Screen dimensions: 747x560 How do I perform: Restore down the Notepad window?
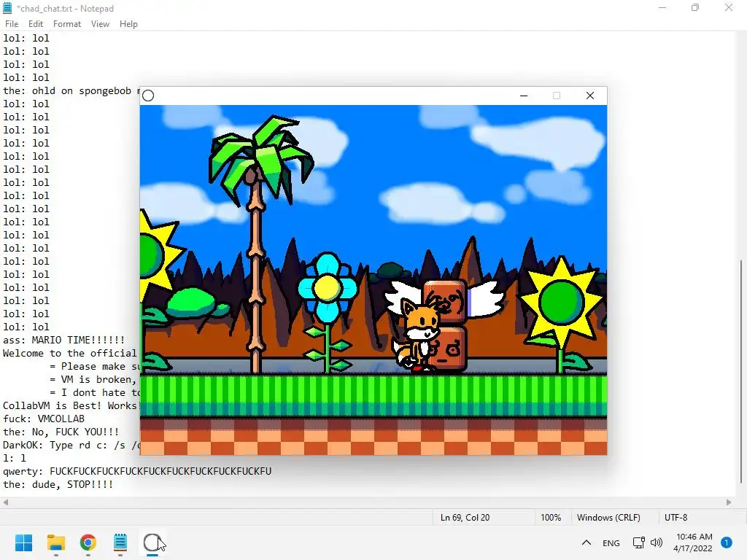pos(695,8)
